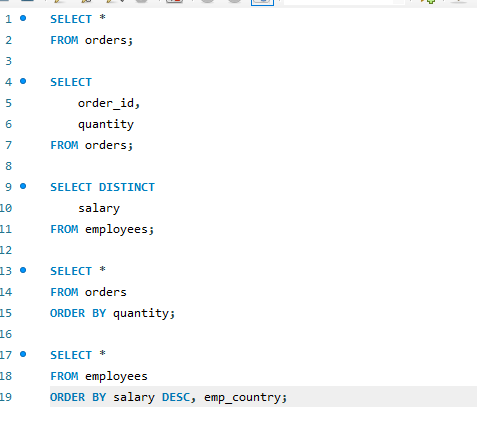Screen dimensions: 477x424
Task: Click 'orders;' on line 2
Action: [109, 40]
